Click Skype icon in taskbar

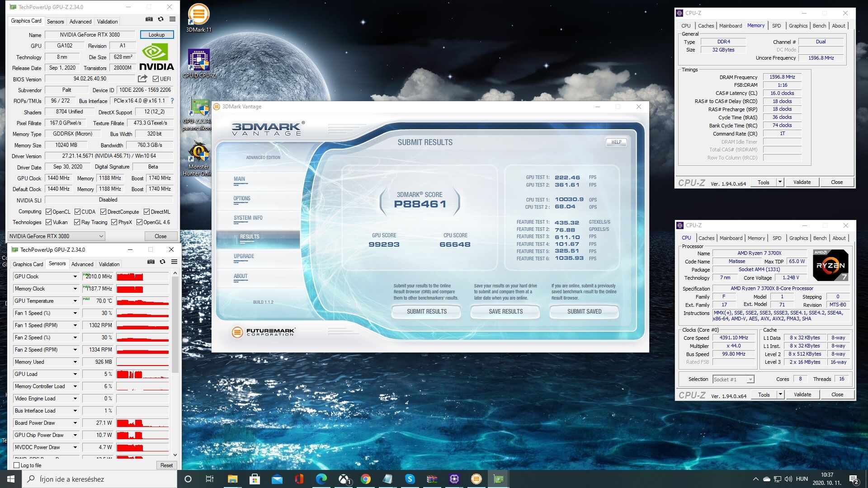pyautogui.click(x=410, y=479)
